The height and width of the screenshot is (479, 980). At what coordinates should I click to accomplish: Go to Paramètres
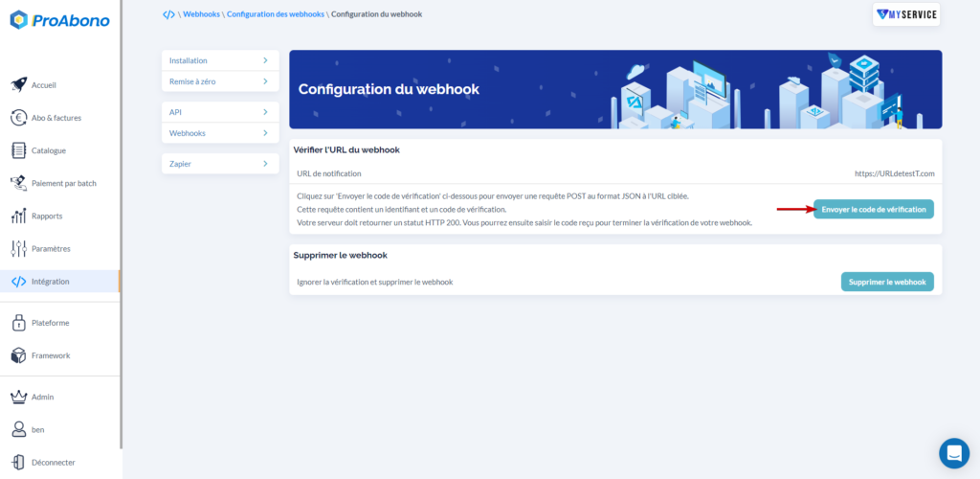(x=51, y=248)
